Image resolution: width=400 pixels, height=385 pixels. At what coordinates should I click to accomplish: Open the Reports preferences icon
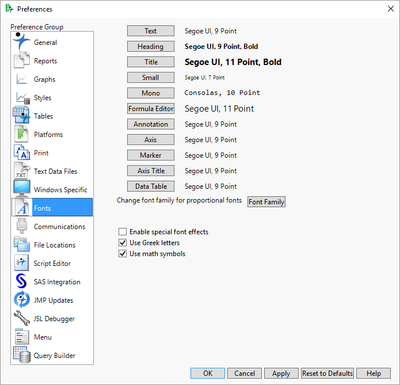pos(22,60)
